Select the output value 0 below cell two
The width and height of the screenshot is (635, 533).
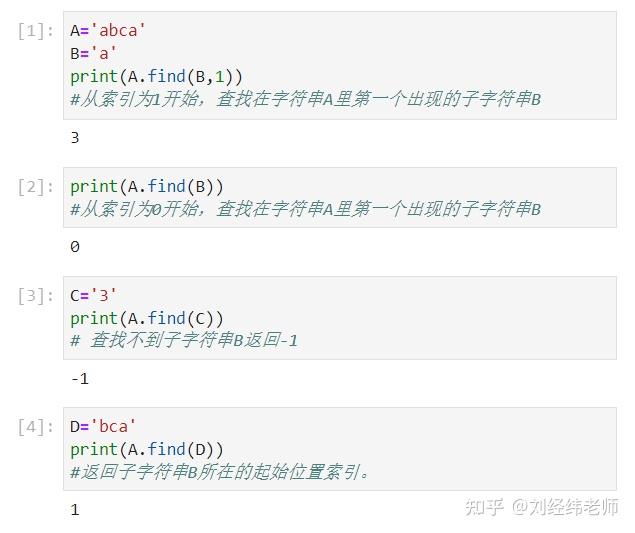(x=75, y=247)
